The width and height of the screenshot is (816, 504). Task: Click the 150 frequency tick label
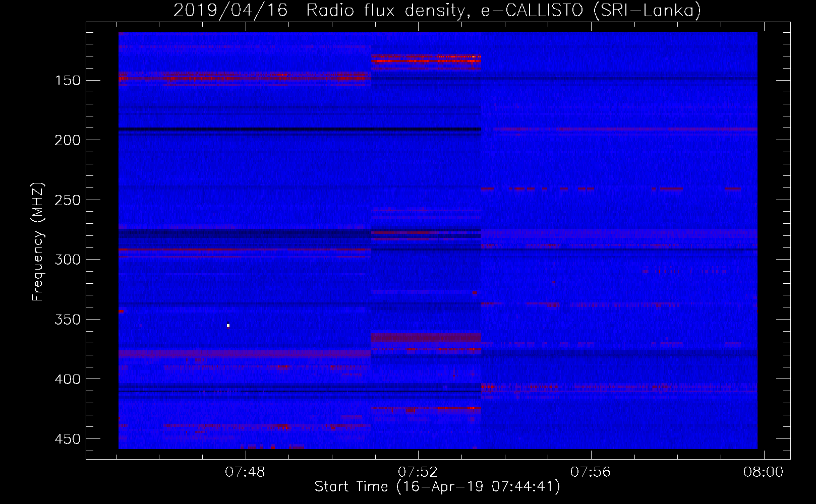(x=68, y=81)
